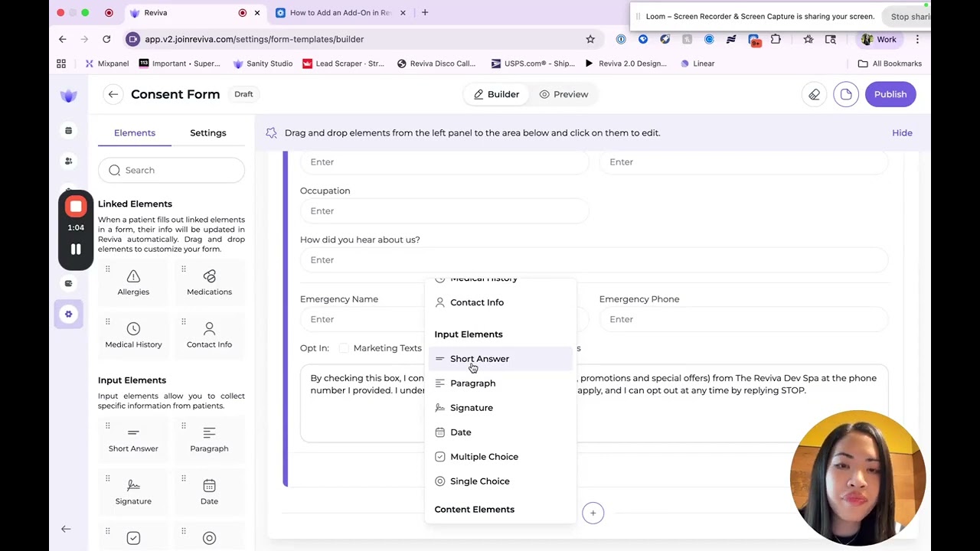
Task: Pause the Loom recording
Action: (x=76, y=249)
